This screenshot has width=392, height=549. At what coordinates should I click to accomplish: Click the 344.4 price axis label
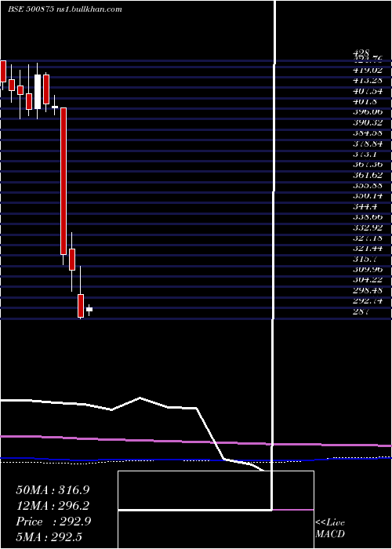(365, 206)
